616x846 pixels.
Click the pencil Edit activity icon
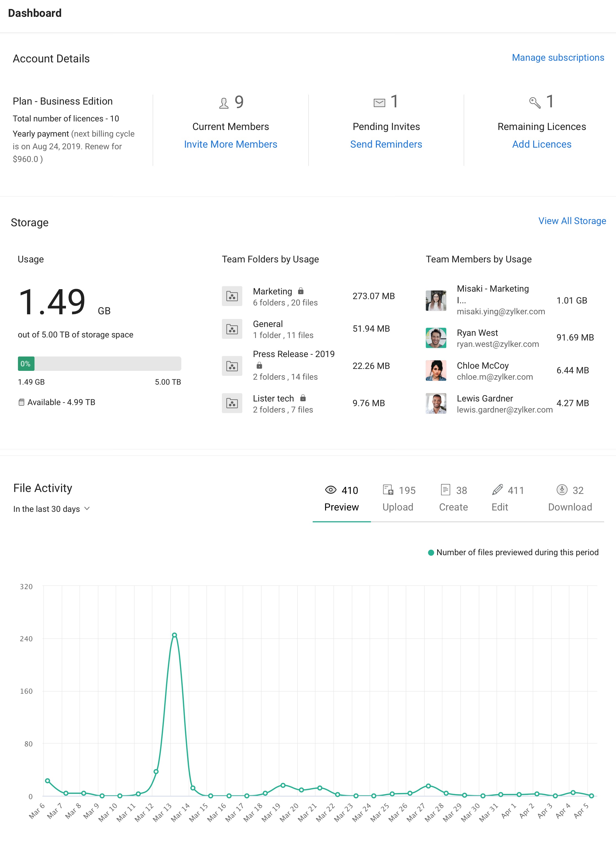tap(497, 490)
